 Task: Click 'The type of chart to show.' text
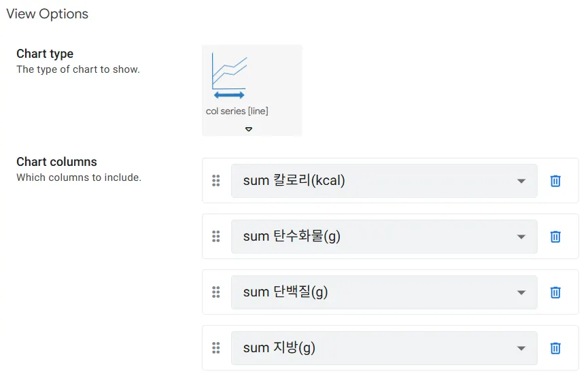pos(78,69)
